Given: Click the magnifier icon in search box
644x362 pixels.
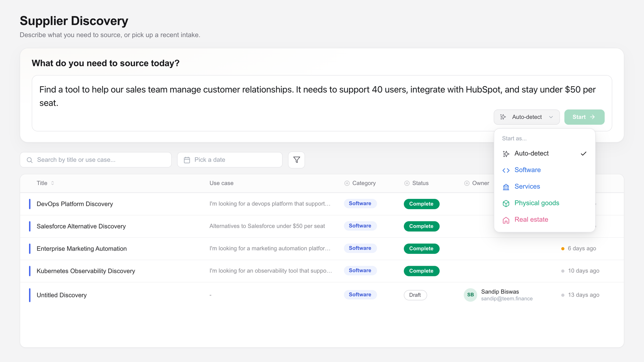Looking at the screenshot, I should click(30, 160).
